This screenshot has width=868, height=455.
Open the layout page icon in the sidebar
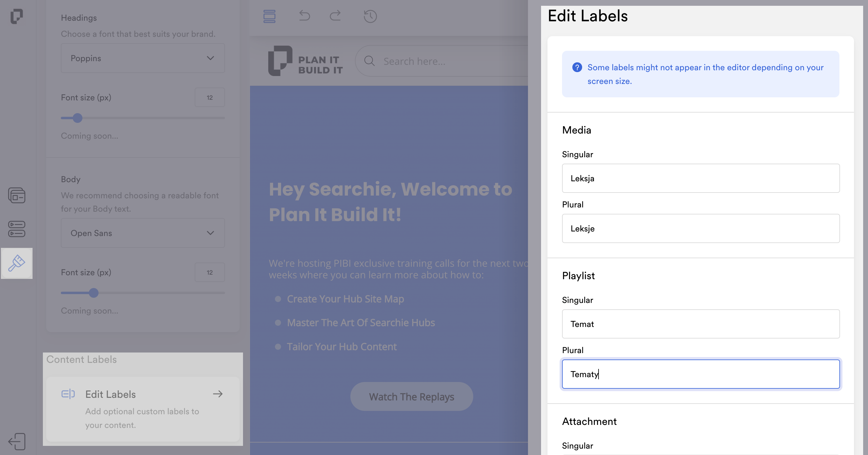(16, 196)
